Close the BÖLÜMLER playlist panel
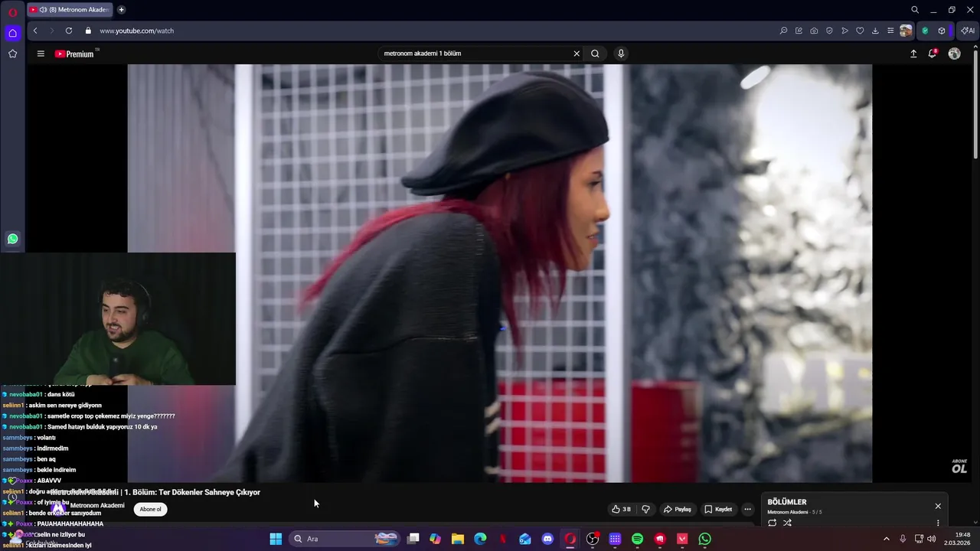This screenshot has width=980, height=551. pyautogui.click(x=938, y=506)
